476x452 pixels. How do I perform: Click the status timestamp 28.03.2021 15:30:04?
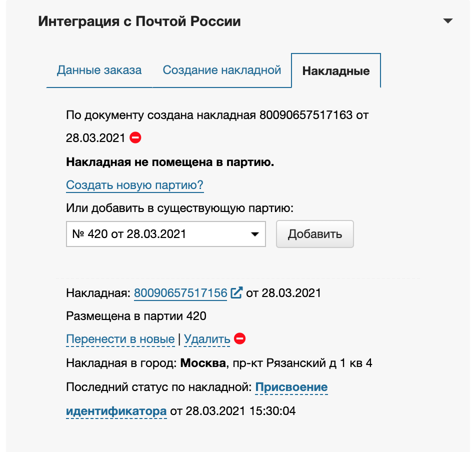coord(240,411)
